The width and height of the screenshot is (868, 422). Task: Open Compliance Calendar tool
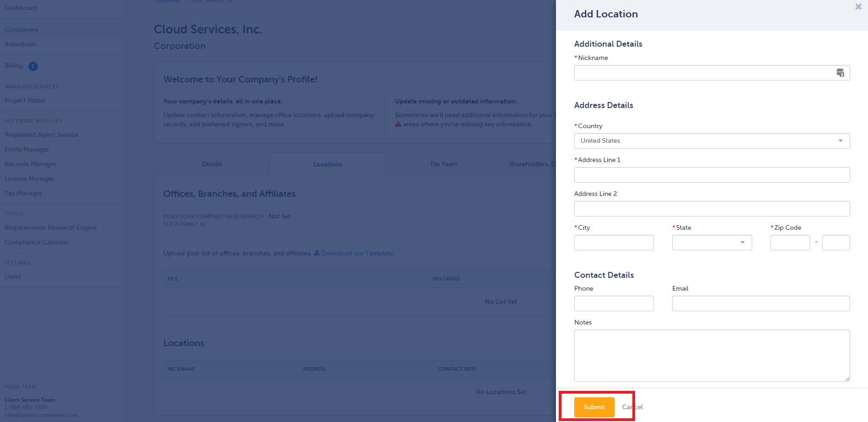point(37,242)
